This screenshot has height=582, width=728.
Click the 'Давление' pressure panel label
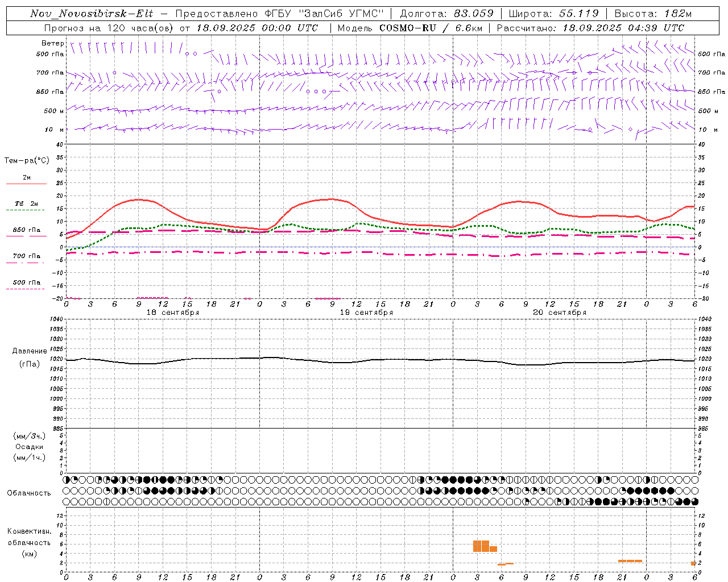[x=30, y=351]
